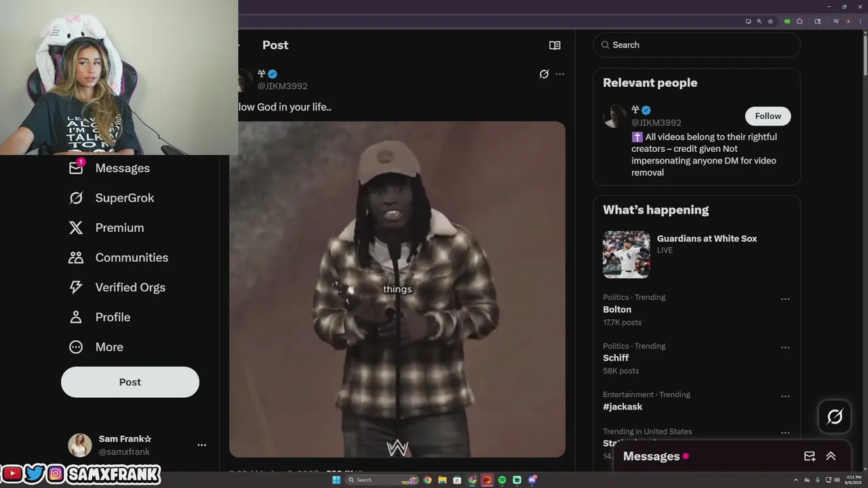Open the Bolton trending topic
The width and height of the screenshot is (868, 488).
(x=617, y=309)
